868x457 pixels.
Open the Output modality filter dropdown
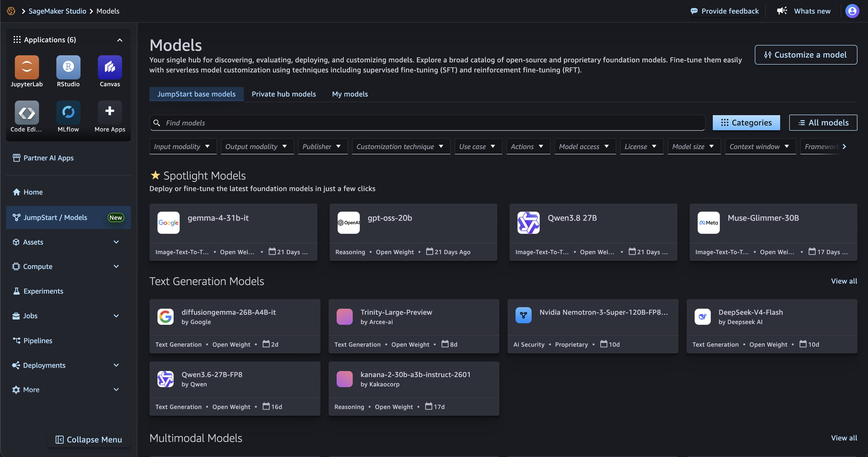click(x=257, y=147)
